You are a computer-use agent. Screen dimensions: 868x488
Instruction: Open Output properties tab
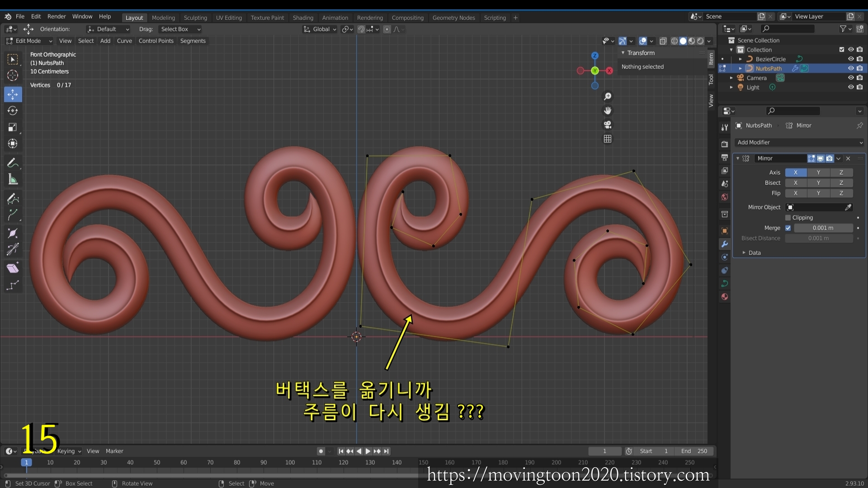[724, 157]
